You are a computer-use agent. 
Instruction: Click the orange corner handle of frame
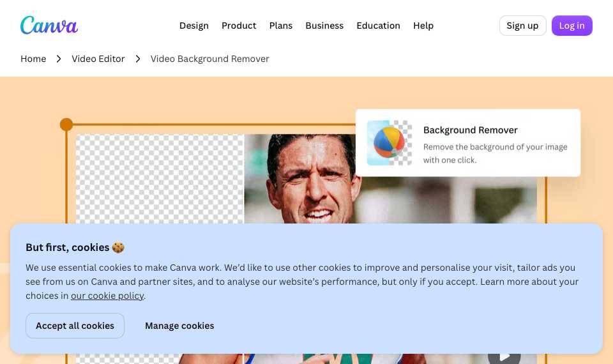coord(66,125)
